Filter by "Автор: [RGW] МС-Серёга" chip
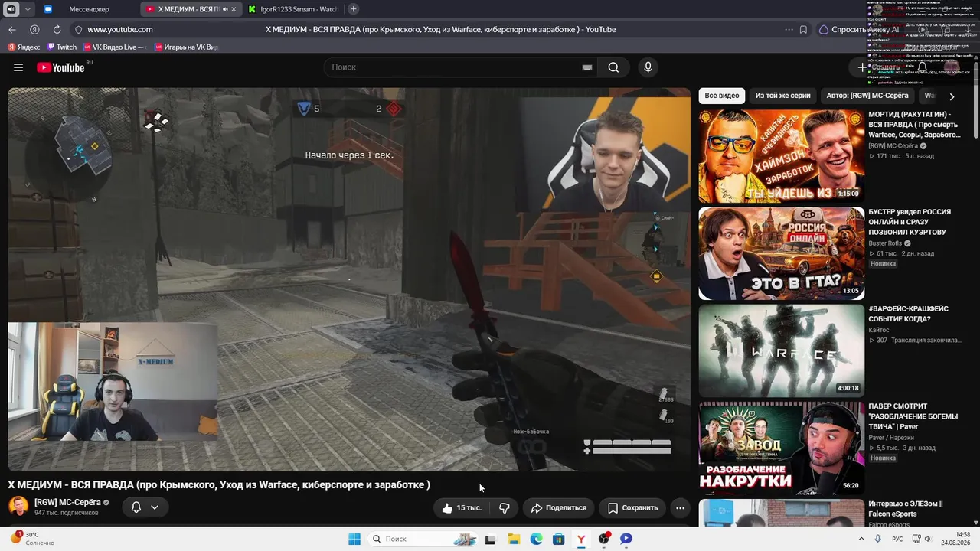Image resolution: width=980 pixels, height=551 pixels. click(x=867, y=96)
